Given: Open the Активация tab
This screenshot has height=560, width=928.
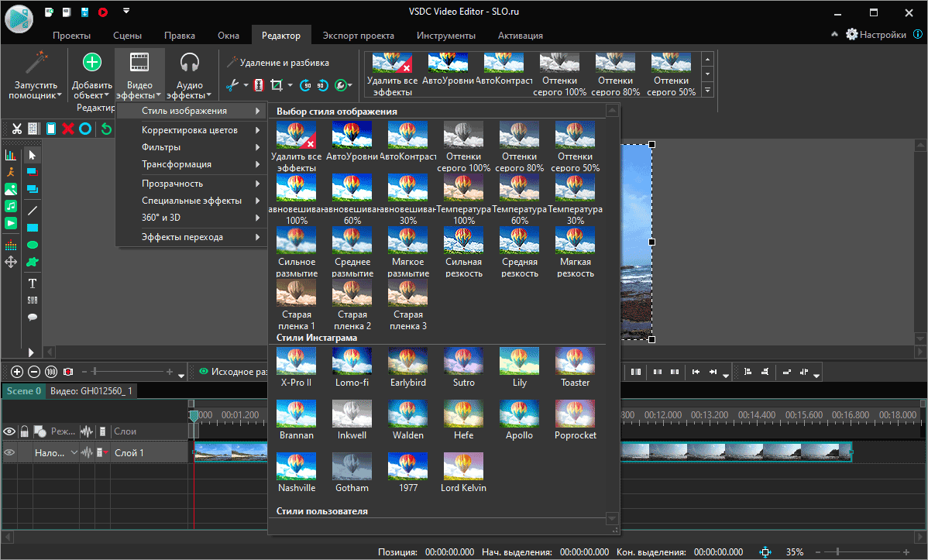Looking at the screenshot, I should coord(521,36).
